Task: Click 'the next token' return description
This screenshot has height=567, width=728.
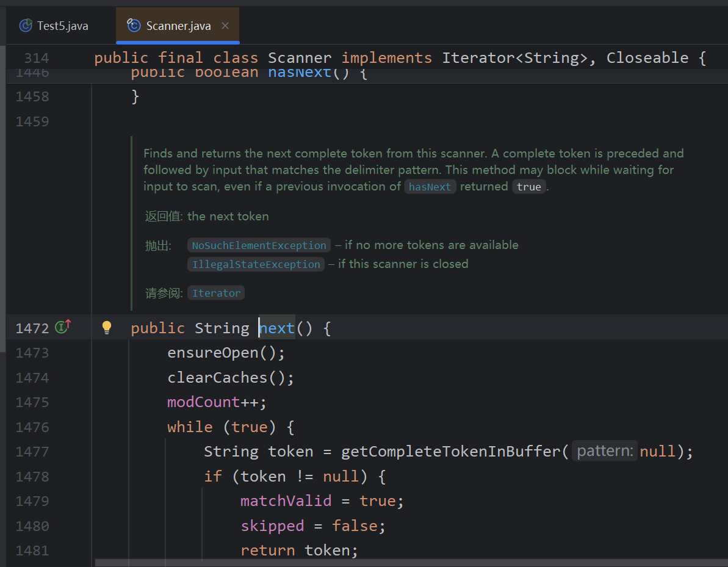Action: coord(228,217)
